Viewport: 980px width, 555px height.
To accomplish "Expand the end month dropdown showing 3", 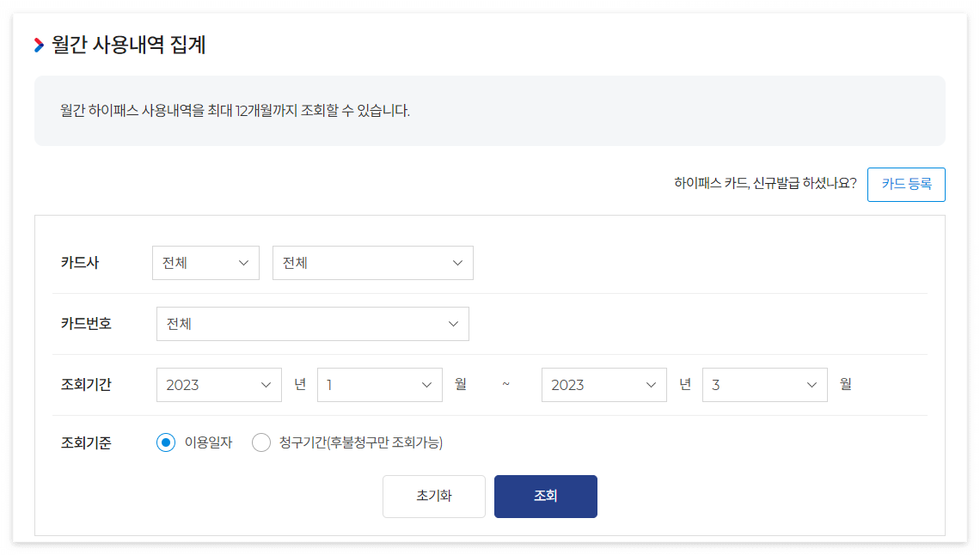I will point(765,384).
